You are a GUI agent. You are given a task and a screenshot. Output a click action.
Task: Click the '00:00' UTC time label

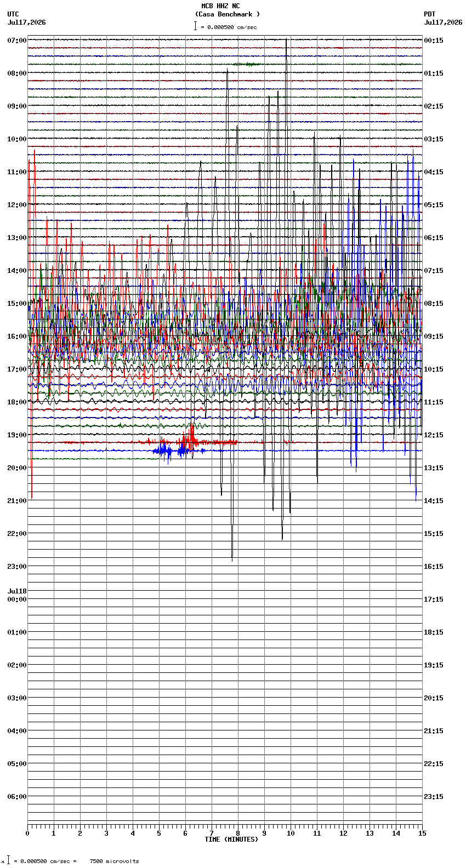pyautogui.click(x=17, y=599)
